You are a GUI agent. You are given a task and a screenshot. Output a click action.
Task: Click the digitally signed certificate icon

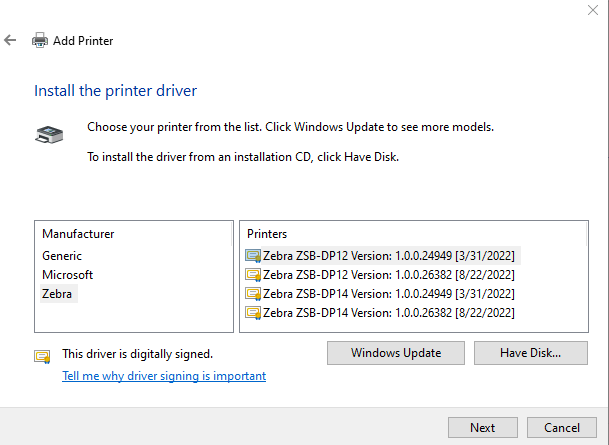point(42,356)
